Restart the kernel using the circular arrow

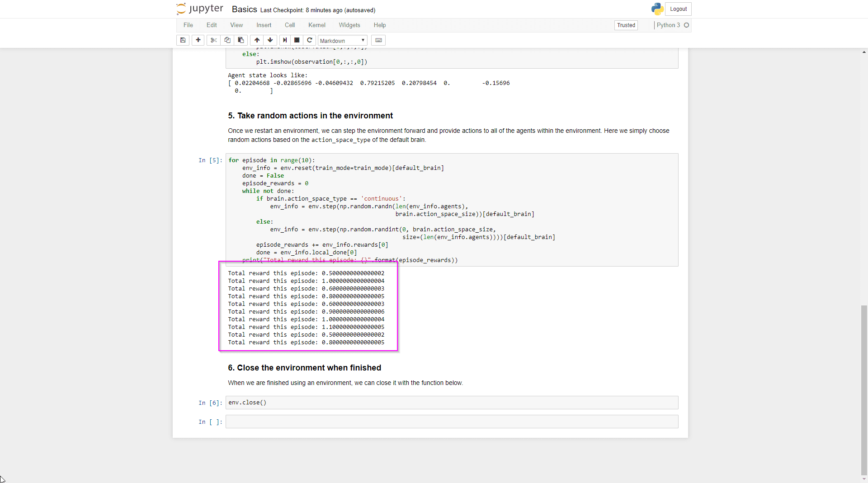click(x=310, y=40)
